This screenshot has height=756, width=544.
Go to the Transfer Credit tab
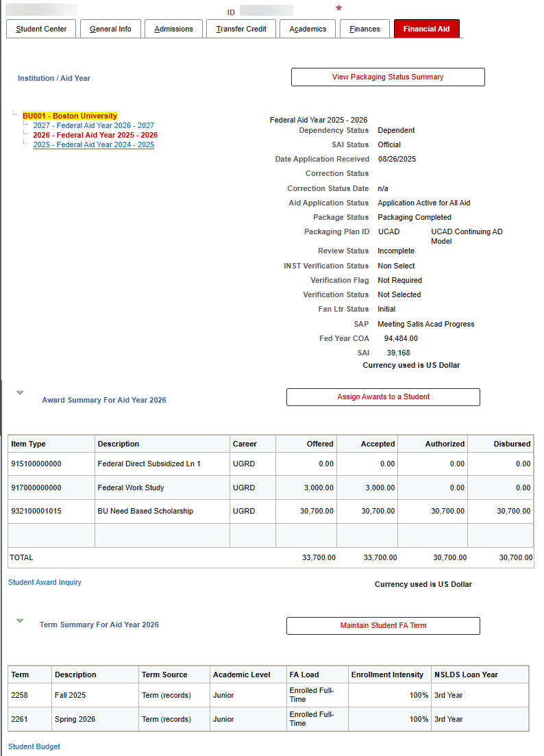click(241, 29)
